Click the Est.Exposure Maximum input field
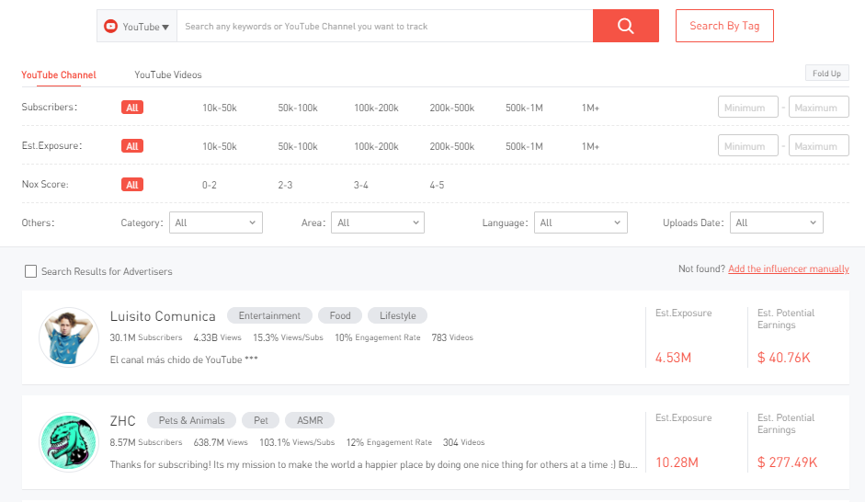Viewport: 865px width, 502px height. click(x=819, y=146)
